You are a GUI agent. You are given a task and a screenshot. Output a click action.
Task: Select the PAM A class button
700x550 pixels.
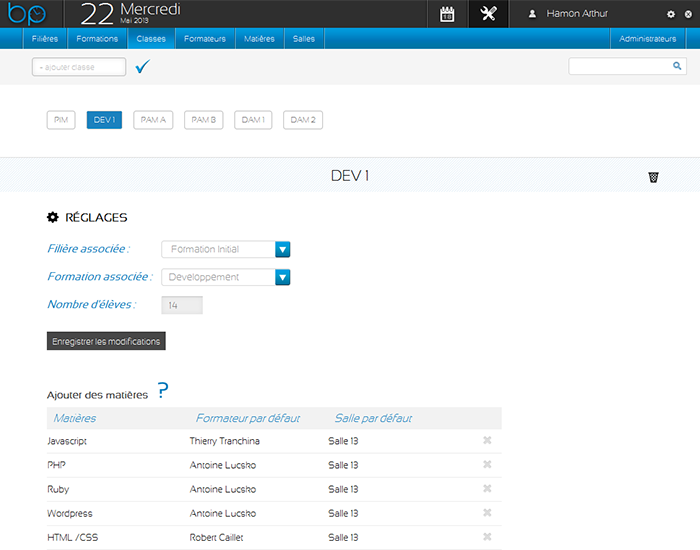153,120
